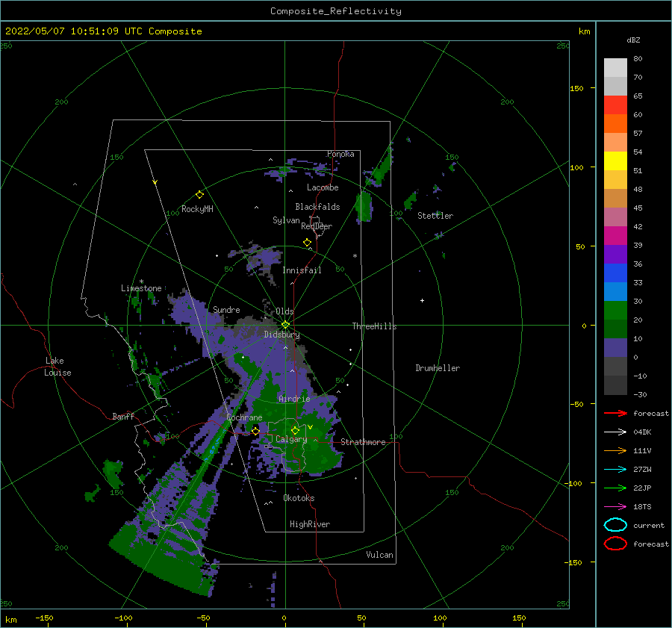
Task: Click the Strathmore town label
Action: coord(363,442)
